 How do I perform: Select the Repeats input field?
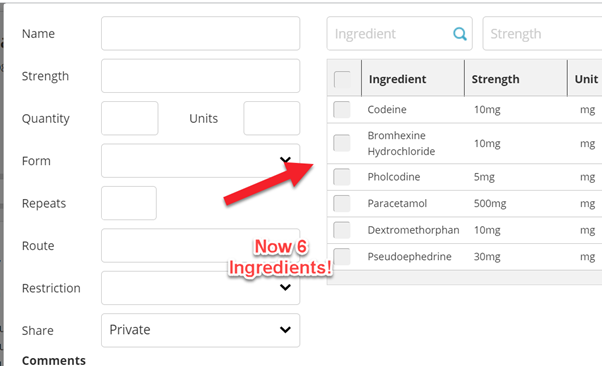(x=129, y=203)
